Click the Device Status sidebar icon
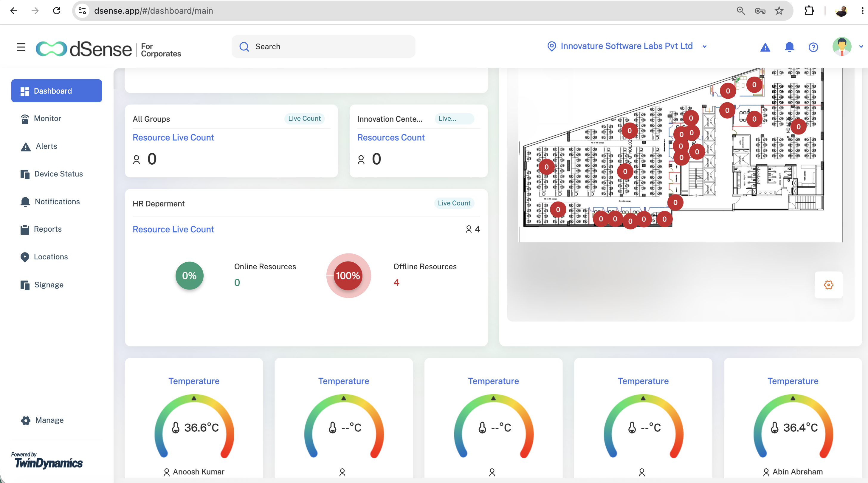Screen dimensions: 868x483 pos(25,174)
